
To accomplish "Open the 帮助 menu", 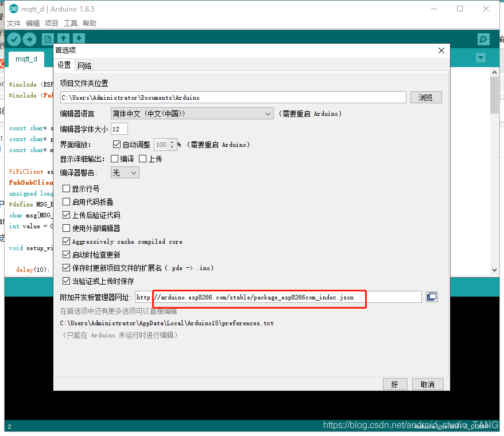I will (90, 23).
